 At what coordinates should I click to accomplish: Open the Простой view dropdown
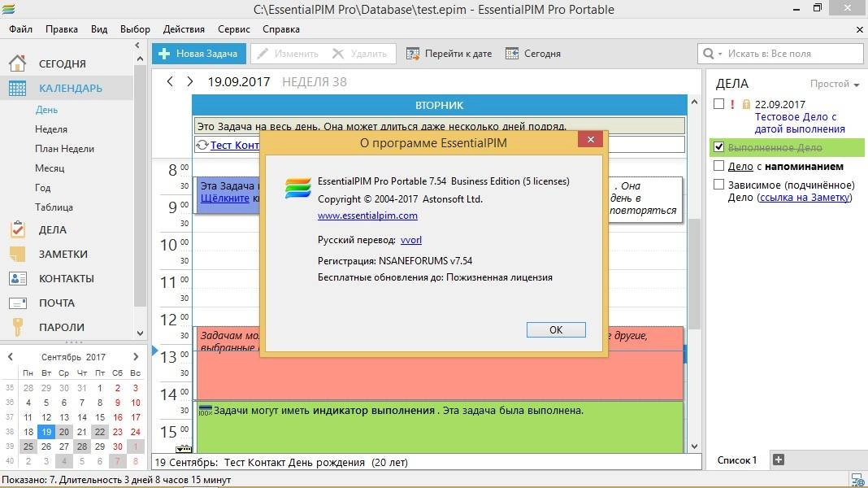834,84
